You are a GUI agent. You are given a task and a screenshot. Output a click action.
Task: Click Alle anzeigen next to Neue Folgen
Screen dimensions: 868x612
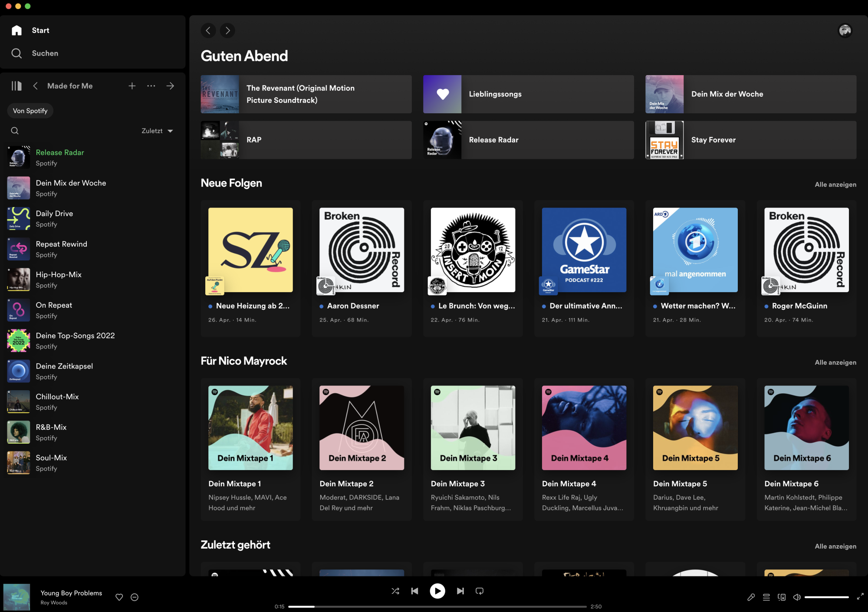tap(835, 184)
